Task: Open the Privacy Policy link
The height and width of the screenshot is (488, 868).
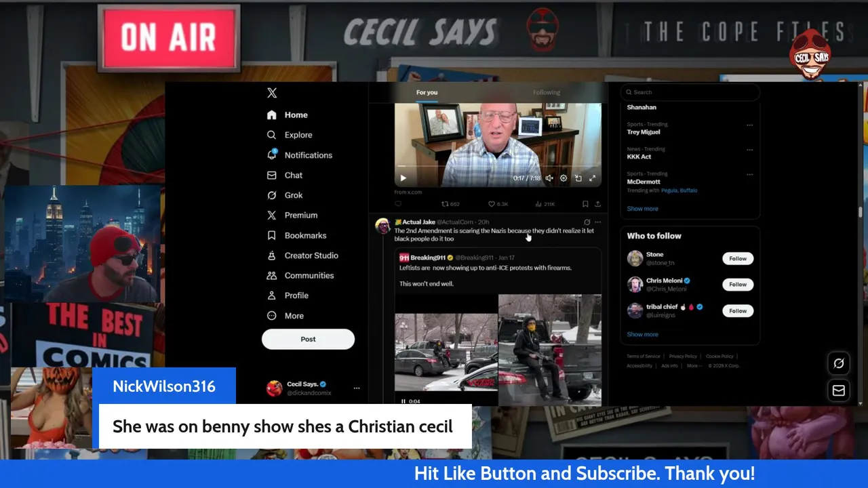Action: pos(683,357)
